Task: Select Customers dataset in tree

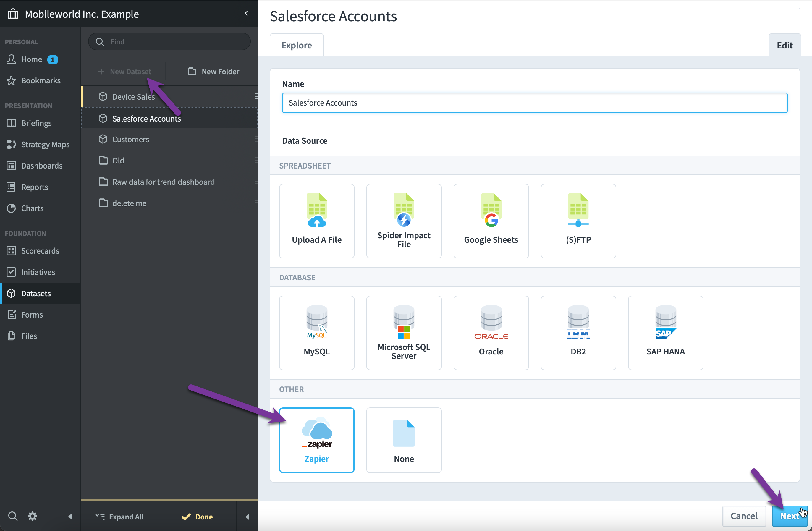Action: click(x=169, y=139)
